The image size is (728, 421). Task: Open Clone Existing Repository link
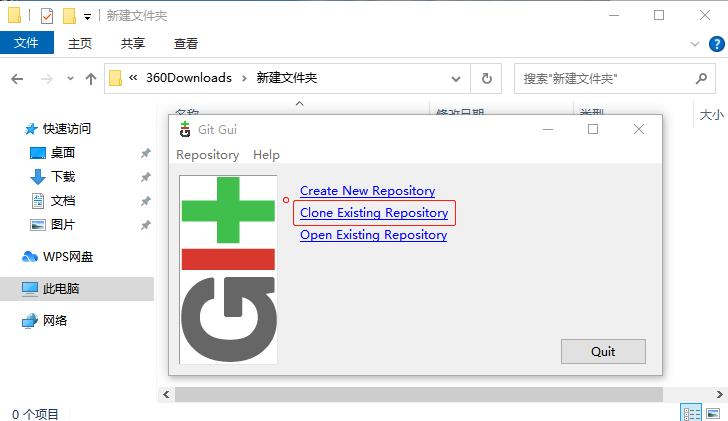pos(374,213)
